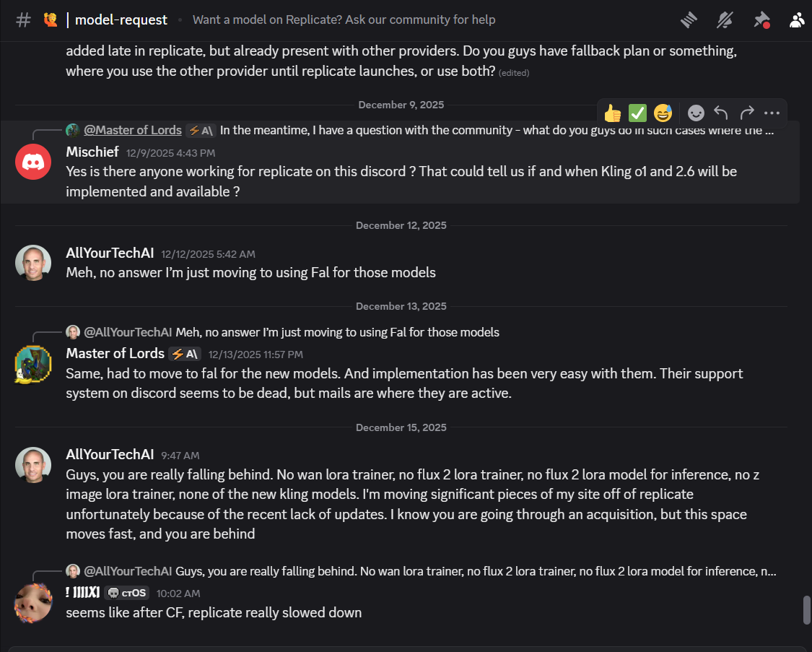
Task: Click the chat vertical scrollbar thumb
Action: (x=807, y=610)
